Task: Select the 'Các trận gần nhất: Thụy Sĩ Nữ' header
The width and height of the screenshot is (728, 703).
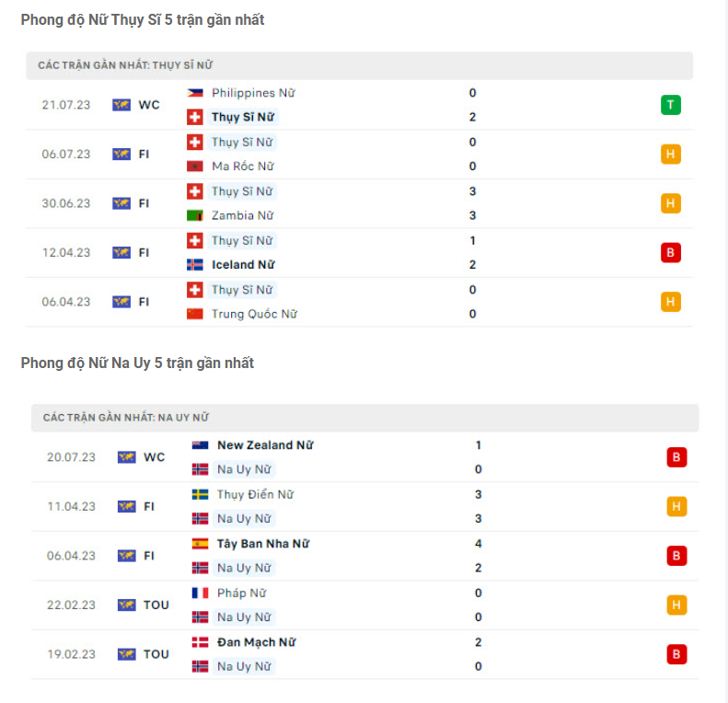Action: coord(126,65)
